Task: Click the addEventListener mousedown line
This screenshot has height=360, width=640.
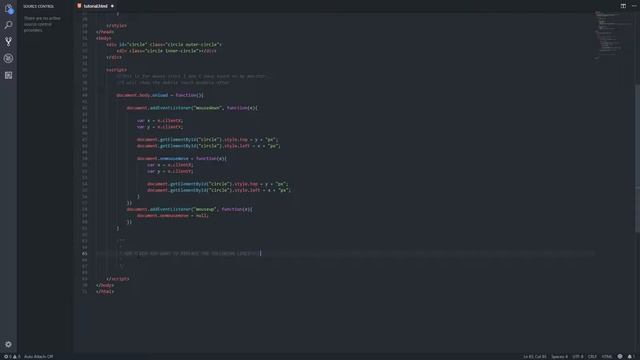Action: [192, 108]
